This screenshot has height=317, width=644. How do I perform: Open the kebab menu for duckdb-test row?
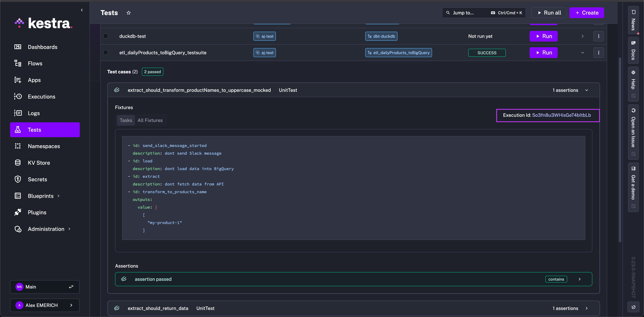click(x=599, y=36)
